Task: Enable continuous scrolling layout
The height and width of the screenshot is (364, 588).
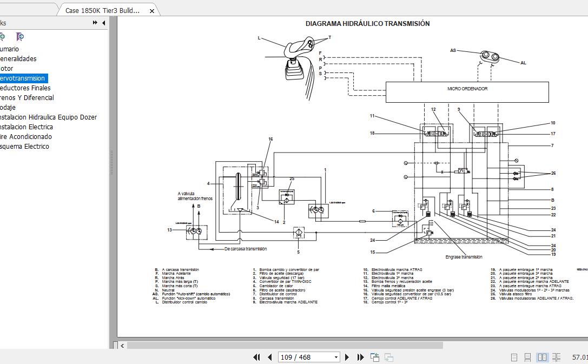Action: pyautogui.click(x=527, y=356)
